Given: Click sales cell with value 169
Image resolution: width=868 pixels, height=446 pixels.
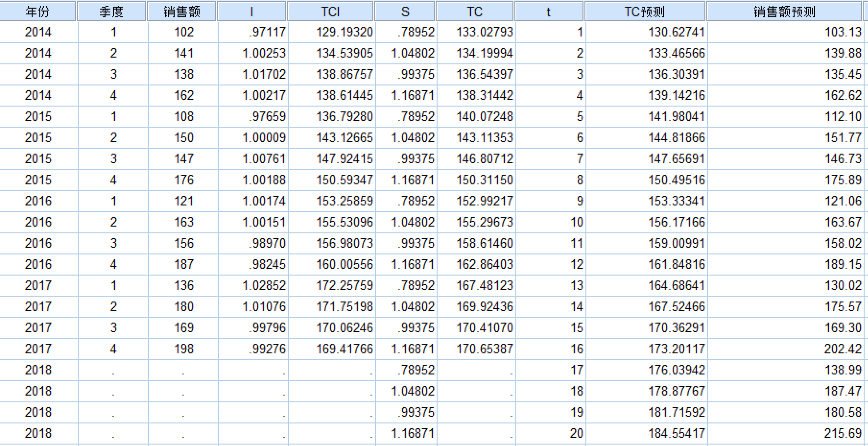Looking at the screenshot, I should click(x=183, y=328).
